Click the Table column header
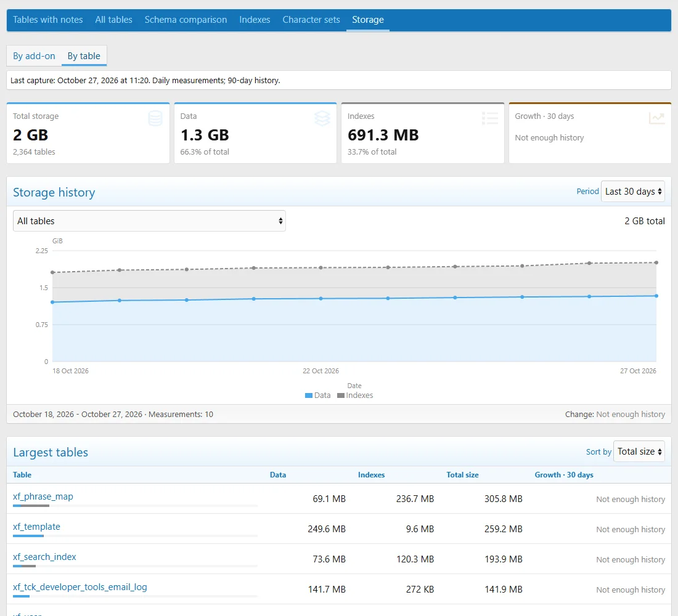Viewport: 678px width, 616px height. click(x=22, y=475)
